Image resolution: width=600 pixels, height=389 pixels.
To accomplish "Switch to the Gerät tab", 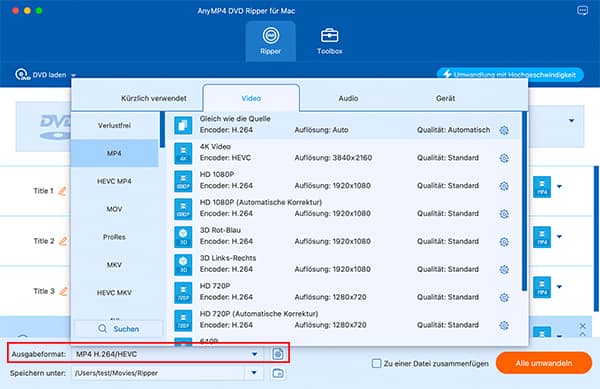I will point(445,98).
